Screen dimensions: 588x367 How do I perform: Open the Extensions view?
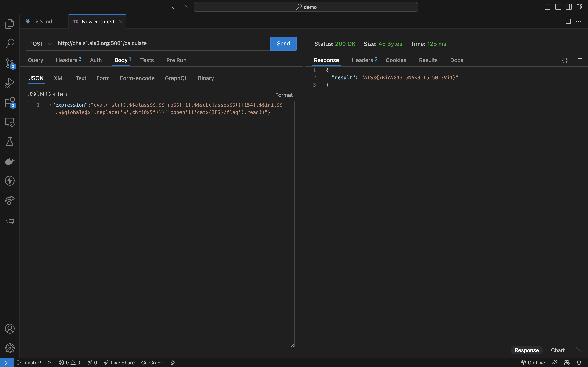[10, 102]
